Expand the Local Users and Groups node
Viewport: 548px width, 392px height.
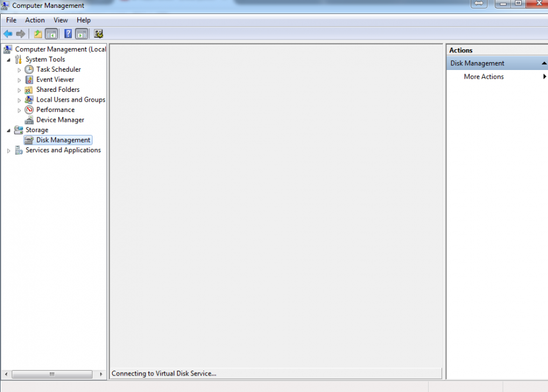click(19, 100)
